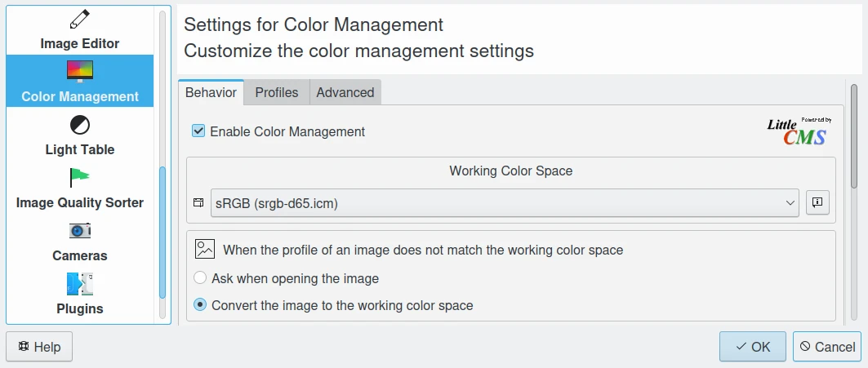Select the Behavior tab
Viewport: 868px width, 368px height.
[211, 93]
